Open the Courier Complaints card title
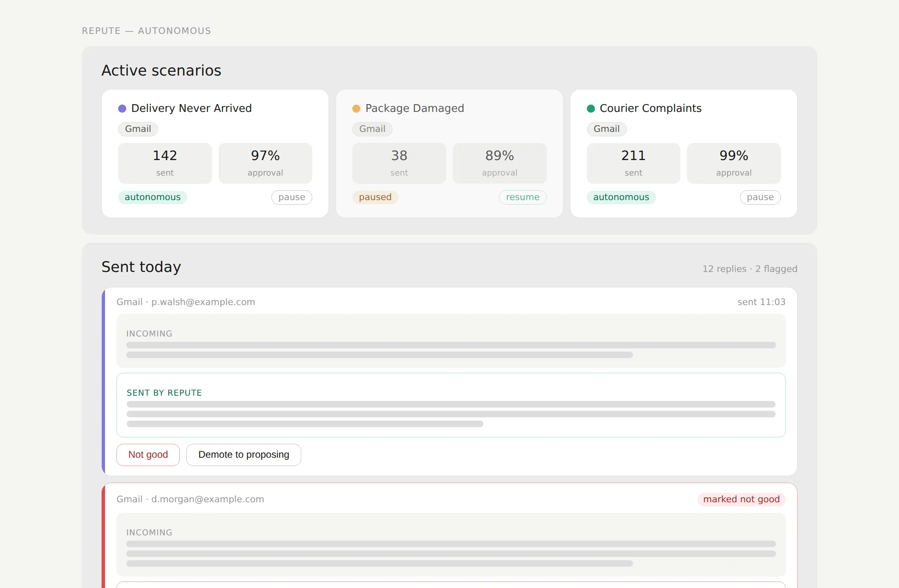This screenshot has height=588, width=899. 651,108
